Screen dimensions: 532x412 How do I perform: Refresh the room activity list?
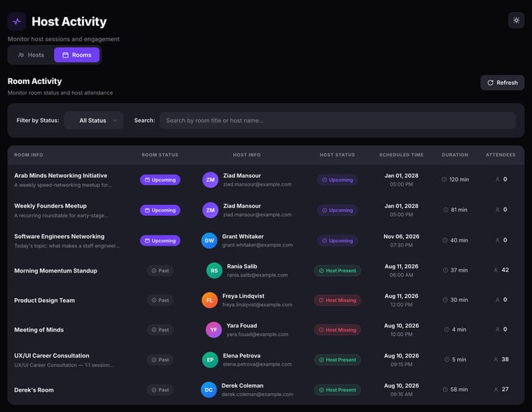[502, 83]
